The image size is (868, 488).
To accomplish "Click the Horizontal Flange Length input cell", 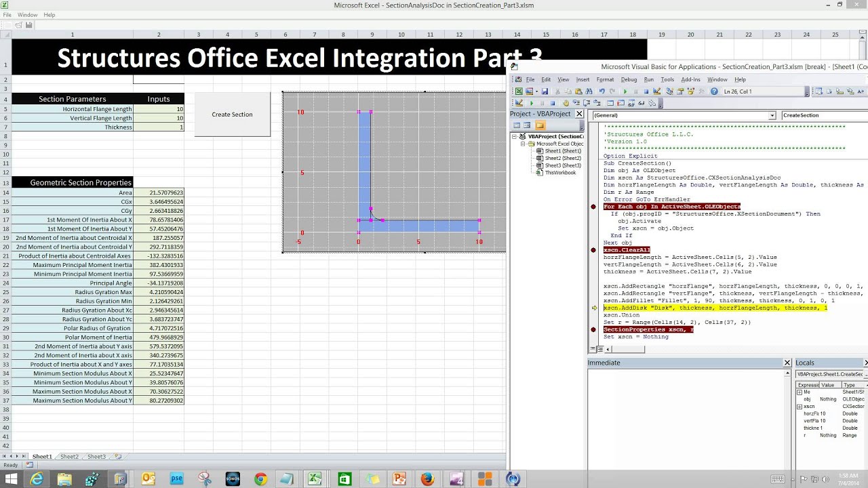I will tap(159, 109).
